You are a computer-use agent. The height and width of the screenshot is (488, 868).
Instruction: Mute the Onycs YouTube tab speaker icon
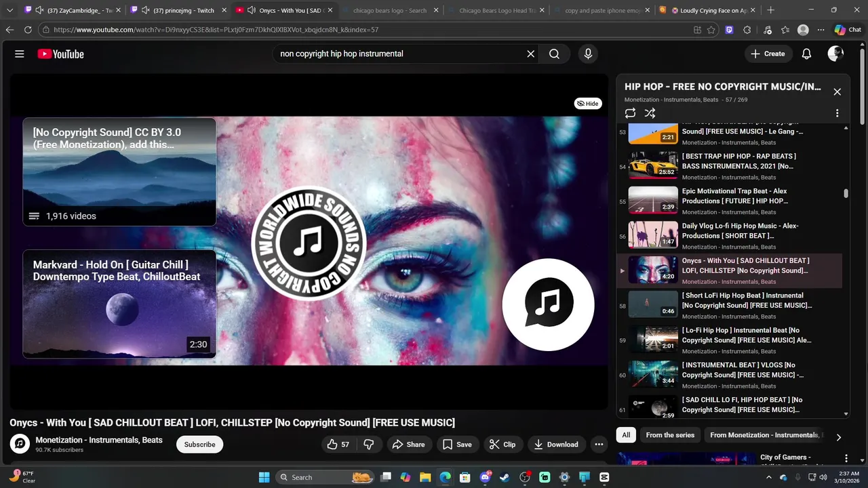(252, 10)
